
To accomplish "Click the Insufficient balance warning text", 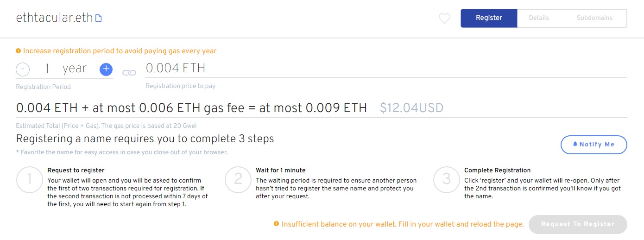I will (403, 224).
